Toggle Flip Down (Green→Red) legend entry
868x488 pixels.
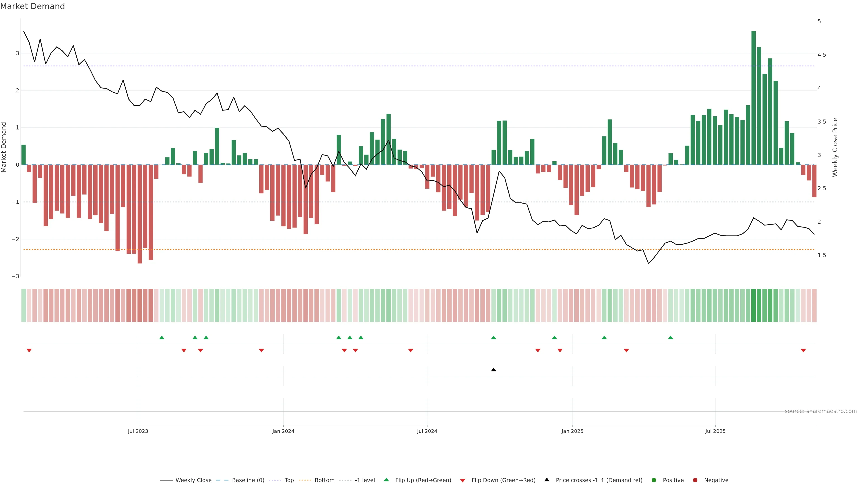tap(503, 480)
